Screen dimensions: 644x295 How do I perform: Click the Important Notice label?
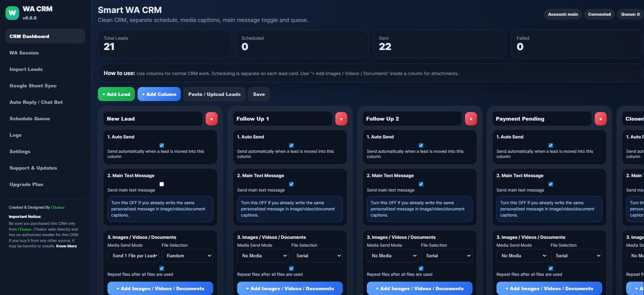point(25,217)
